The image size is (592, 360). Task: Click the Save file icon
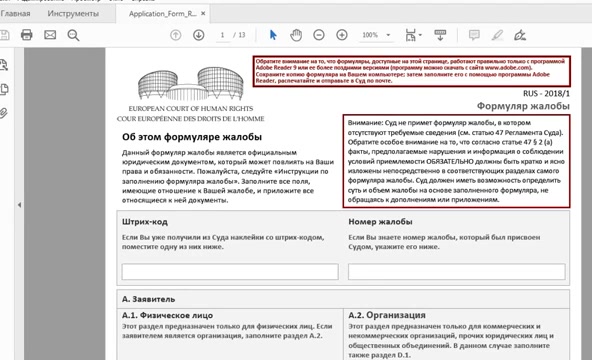coord(4,35)
